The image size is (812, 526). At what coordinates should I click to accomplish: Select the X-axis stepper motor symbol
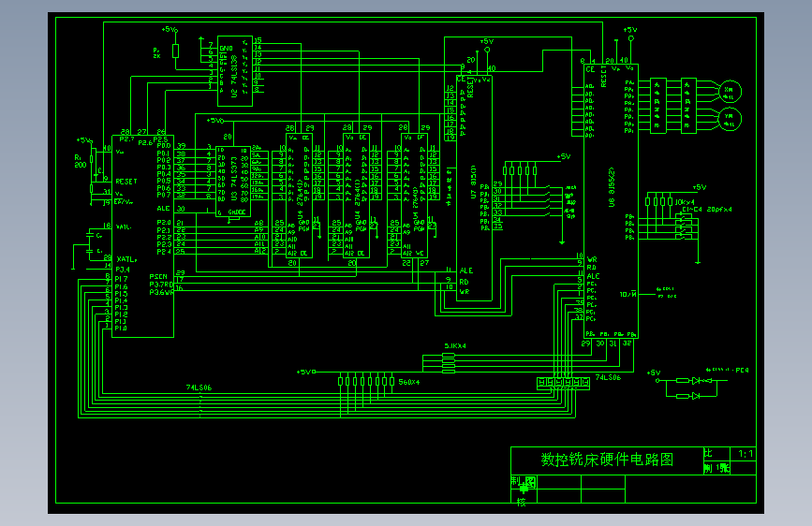pyautogui.click(x=730, y=92)
